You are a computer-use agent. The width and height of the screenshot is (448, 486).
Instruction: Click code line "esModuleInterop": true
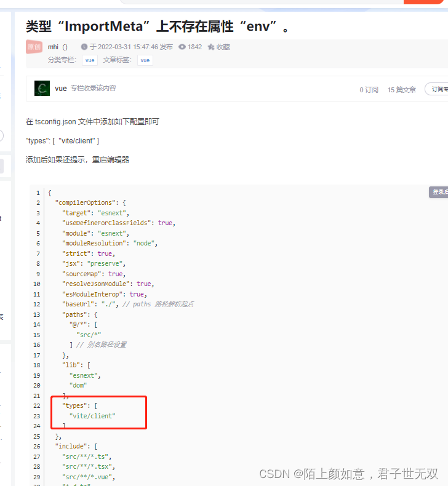(105, 294)
